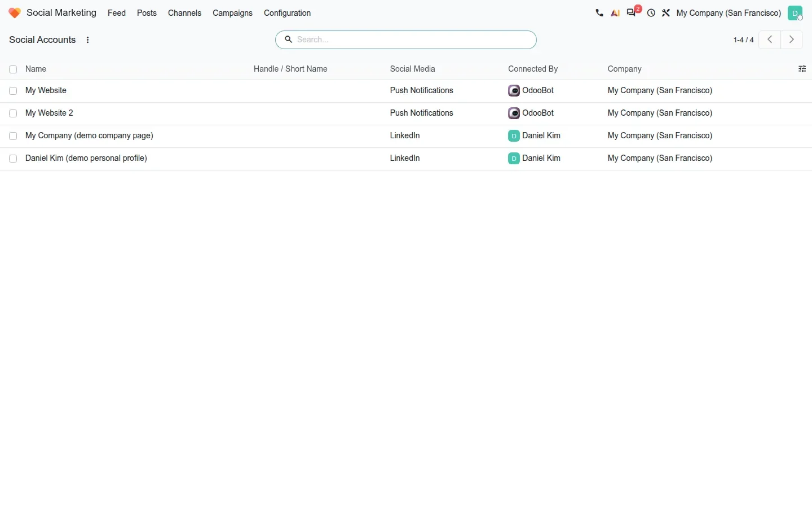Viewport: 812px width, 508px height.
Task: Open the Posts menu
Action: click(x=147, y=13)
